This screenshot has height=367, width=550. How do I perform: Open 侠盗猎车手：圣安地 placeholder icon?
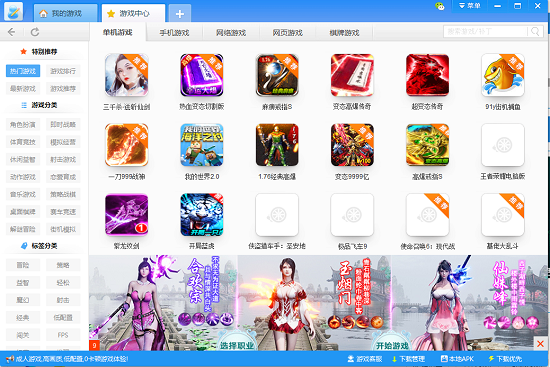point(277,215)
